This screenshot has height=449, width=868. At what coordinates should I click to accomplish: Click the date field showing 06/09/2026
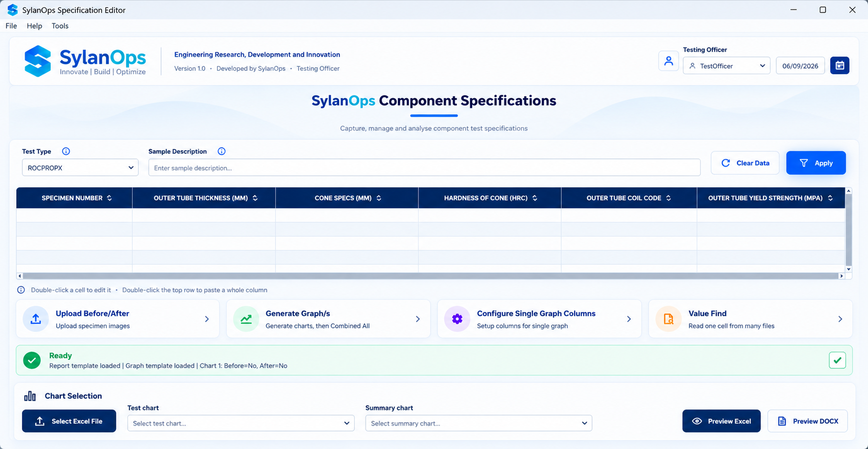[x=800, y=66]
